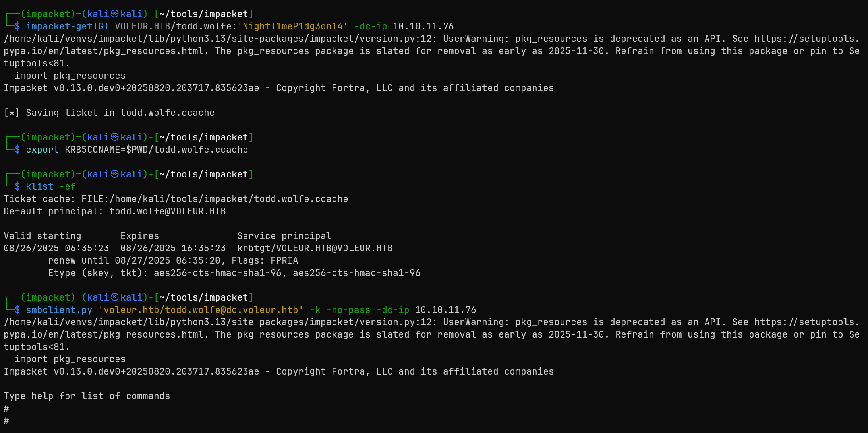Click the export command keyword
868x433 pixels.
[42, 150]
